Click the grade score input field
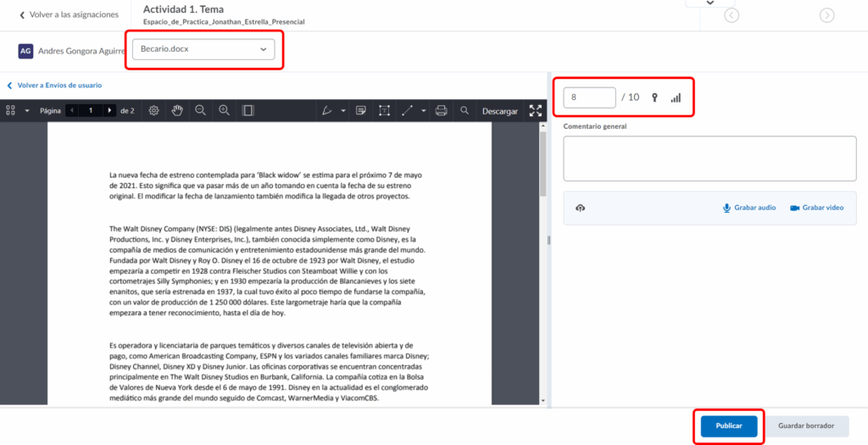 (x=589, y=97)
